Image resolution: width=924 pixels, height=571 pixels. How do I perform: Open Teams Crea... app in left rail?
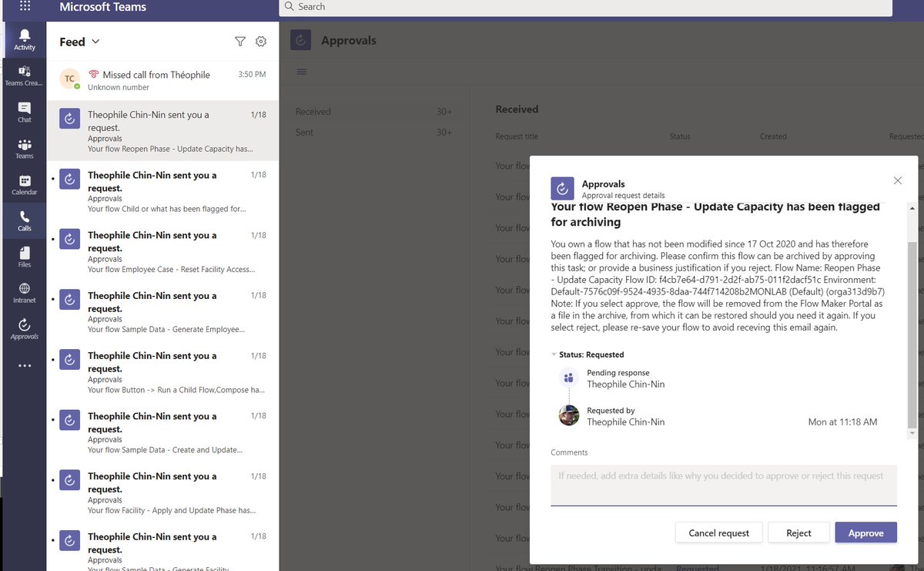[x=25, y=76]
